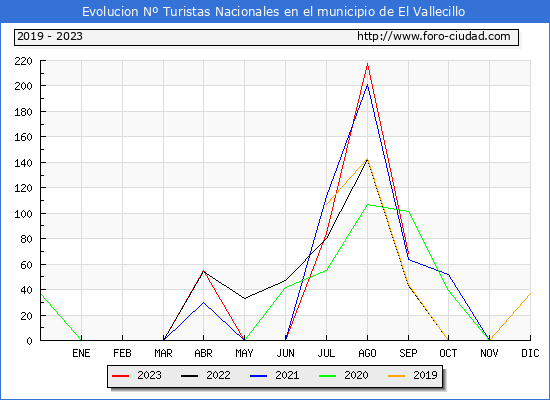Click the black 2022 legend color line
Image resolution: width=550 pixels, height=400 pixels.
pyautogui.click(x=189, y=376)
